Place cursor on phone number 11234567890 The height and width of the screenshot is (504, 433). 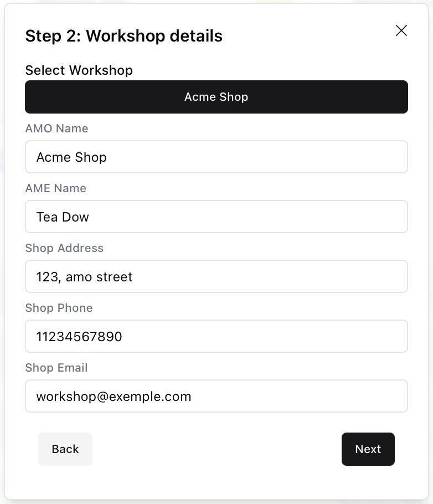click(79, 337)
